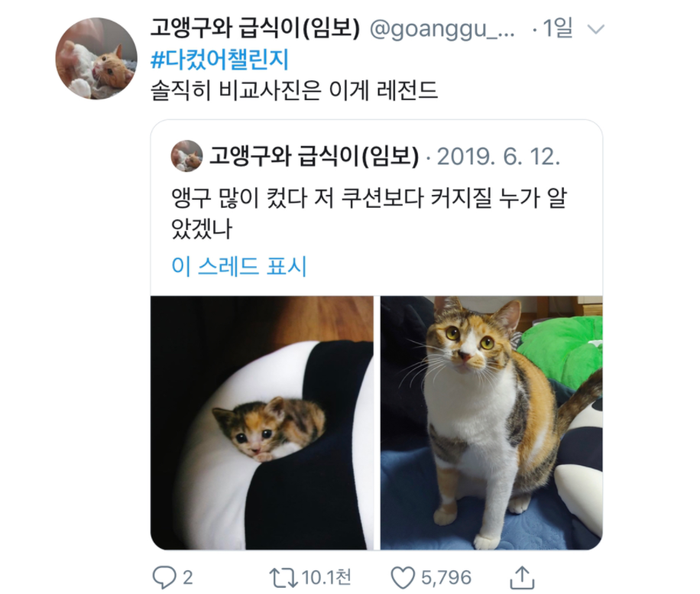Open the share upload icon

(x=522, y=577)
